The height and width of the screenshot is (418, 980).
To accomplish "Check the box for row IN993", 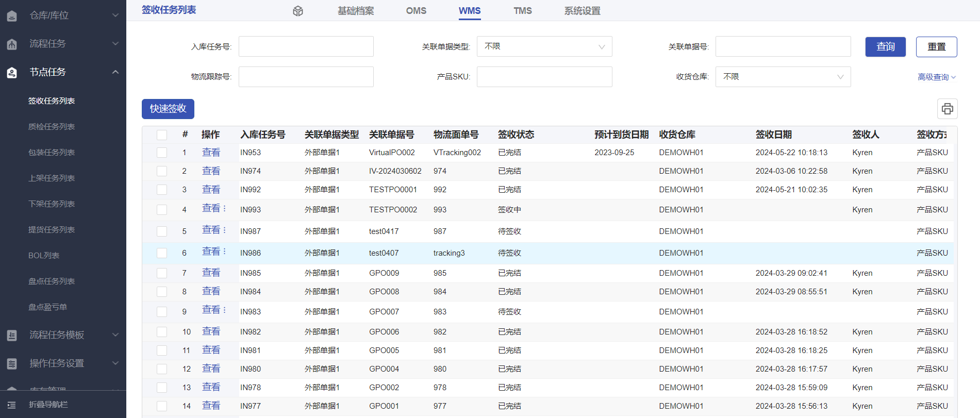I will 162,210.
